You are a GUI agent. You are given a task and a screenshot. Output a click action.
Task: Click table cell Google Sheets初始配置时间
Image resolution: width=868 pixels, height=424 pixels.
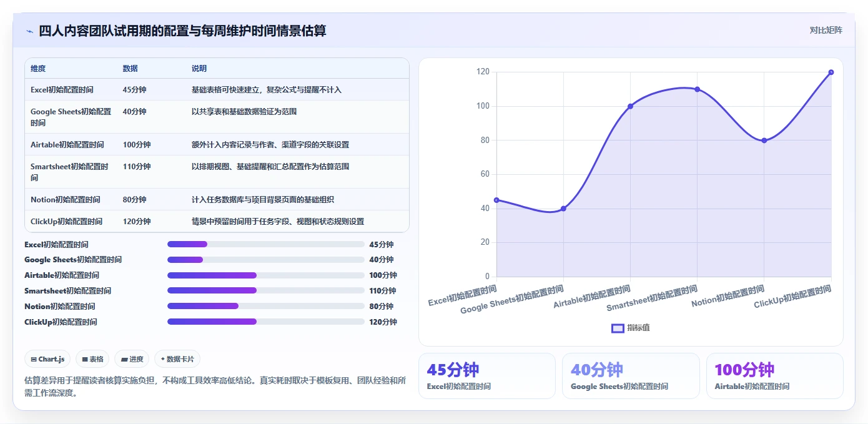(x=71, y=117)
